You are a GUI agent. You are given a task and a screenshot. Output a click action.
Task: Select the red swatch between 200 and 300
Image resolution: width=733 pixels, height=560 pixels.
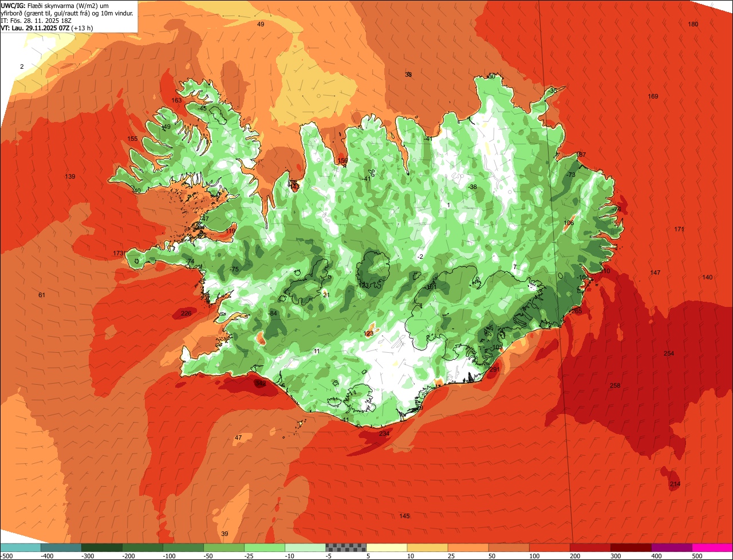pyautogui.click(x=590, y=547)
